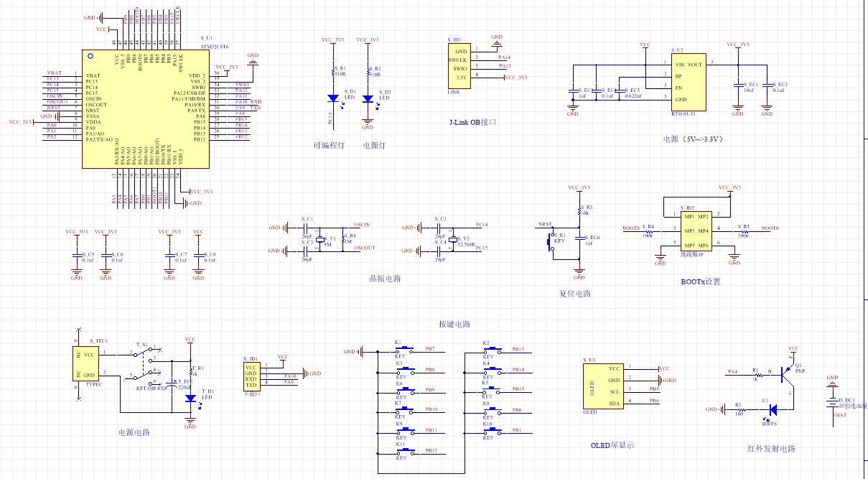Click the S_R2 510R resistor
The width and height of the screenshot is (868, 479).
[368, 73]
